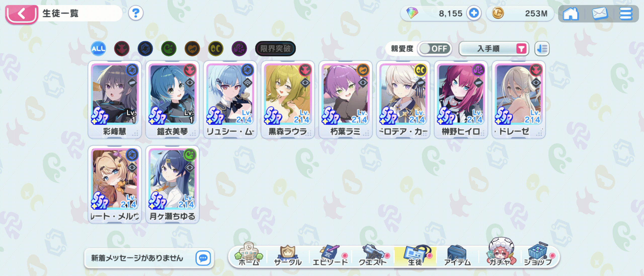Select the ALL attribute filter

click(x=98, y=49)
